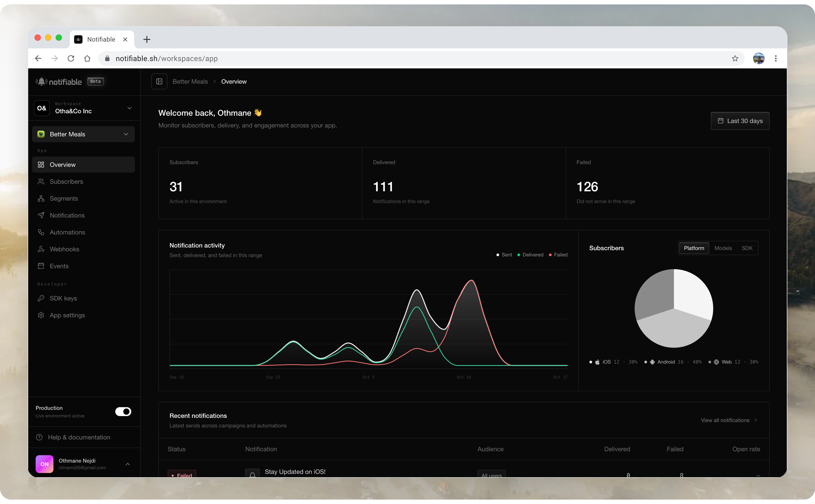Screen dimensions: 815x504
Task: Select the Notifiable browser tab
Action: point(102,39)
